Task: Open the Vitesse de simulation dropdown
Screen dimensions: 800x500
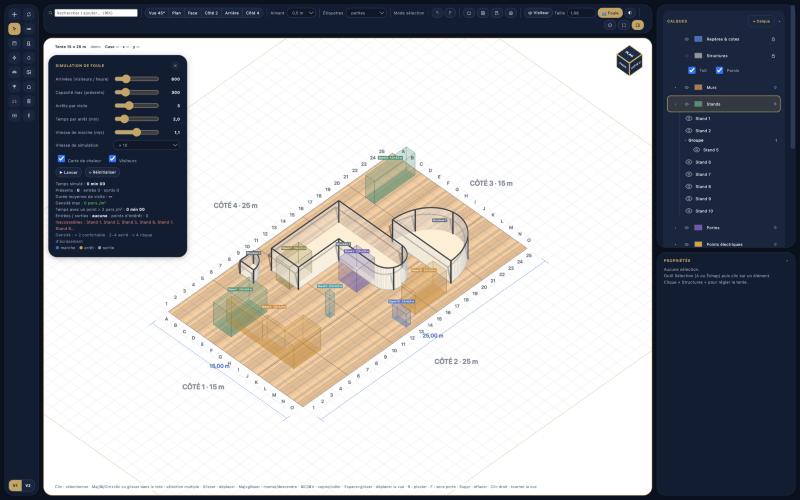Action: [x=146, y=145]
